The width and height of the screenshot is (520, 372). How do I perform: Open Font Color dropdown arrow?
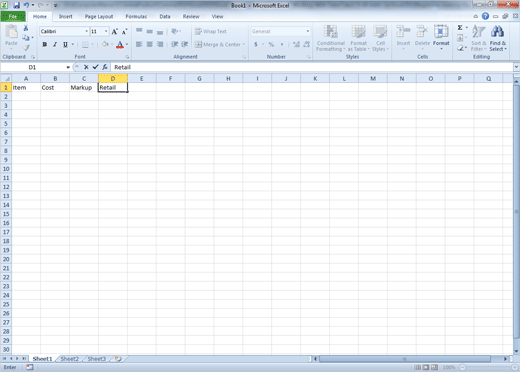coord(127,44)
